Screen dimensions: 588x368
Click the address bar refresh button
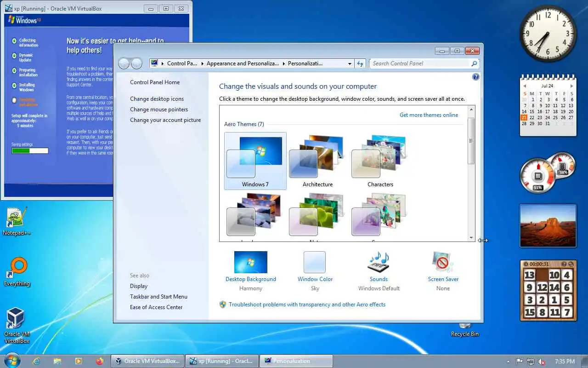pos(360,64)
